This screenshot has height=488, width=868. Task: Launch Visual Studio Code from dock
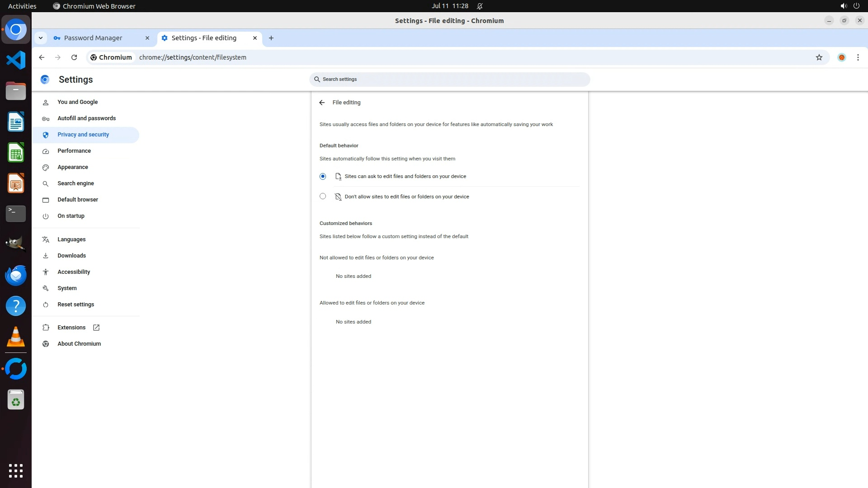[16, 60]
